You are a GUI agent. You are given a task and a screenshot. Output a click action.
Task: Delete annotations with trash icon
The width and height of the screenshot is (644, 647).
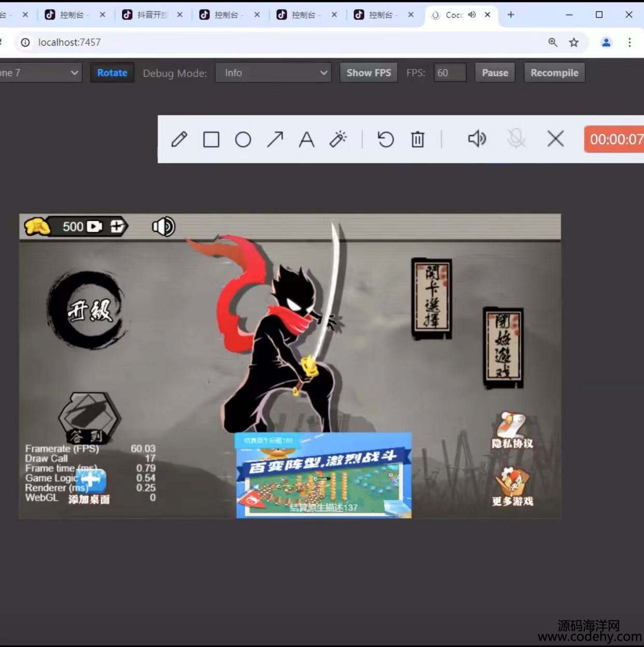(x=417, y=139)
